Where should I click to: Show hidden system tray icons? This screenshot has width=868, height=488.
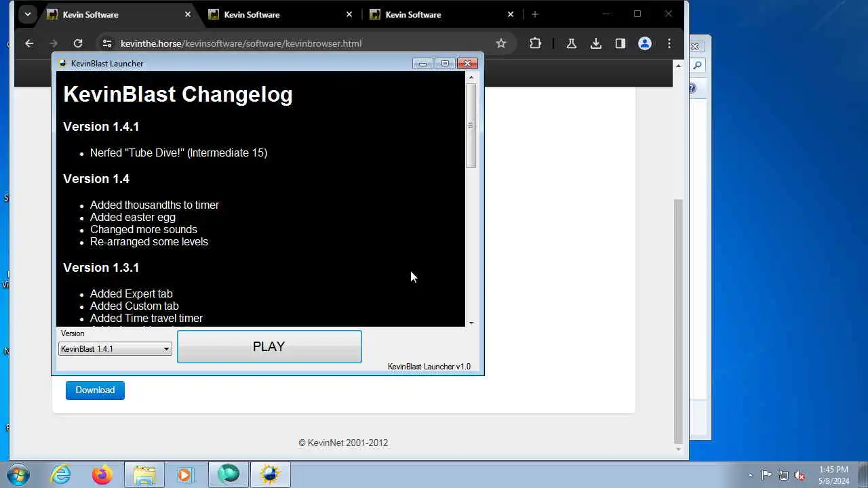pyautogui.click(x=750, y=475)
